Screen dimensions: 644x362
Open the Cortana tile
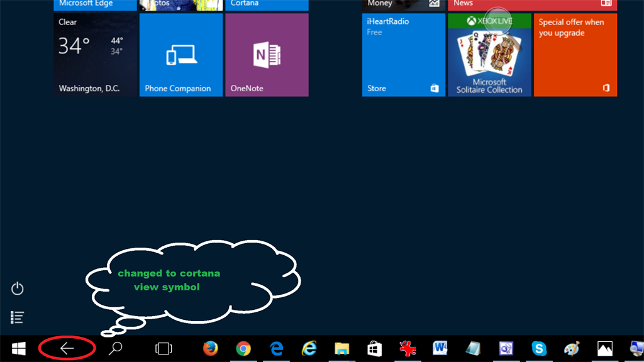coord(267,5)
